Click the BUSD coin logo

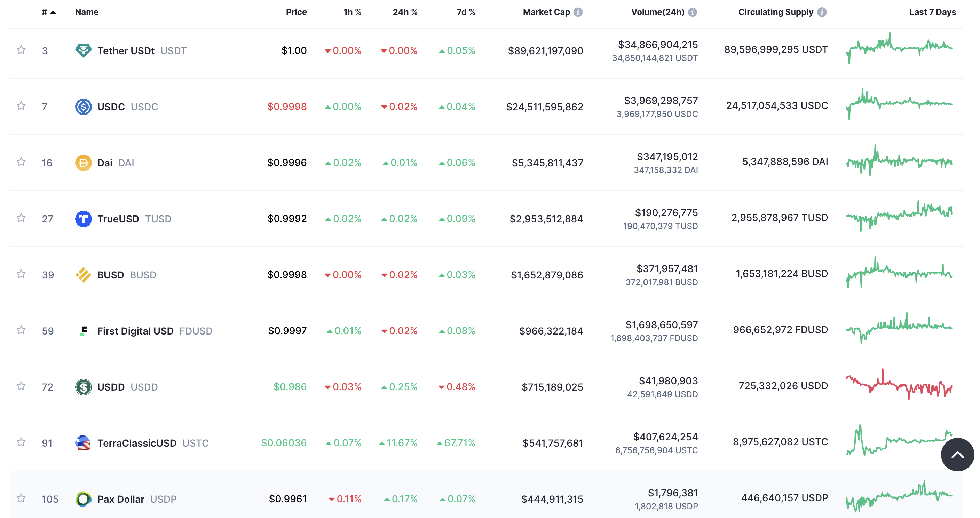point(83,275)
